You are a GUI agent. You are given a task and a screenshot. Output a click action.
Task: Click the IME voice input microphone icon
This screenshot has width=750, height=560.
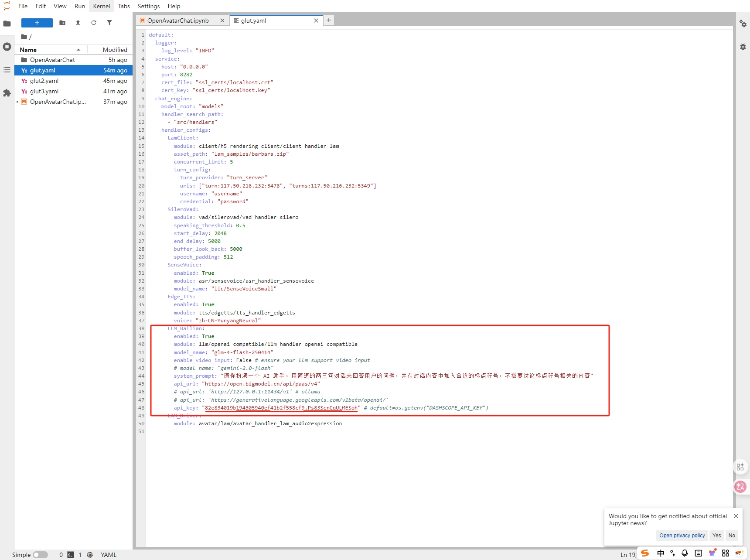pos(685,553)
